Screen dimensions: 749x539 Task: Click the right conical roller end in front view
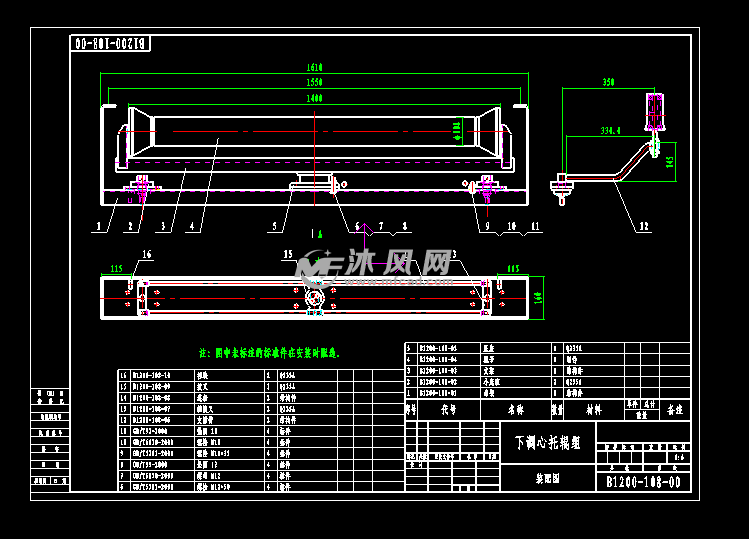[488, 130]
